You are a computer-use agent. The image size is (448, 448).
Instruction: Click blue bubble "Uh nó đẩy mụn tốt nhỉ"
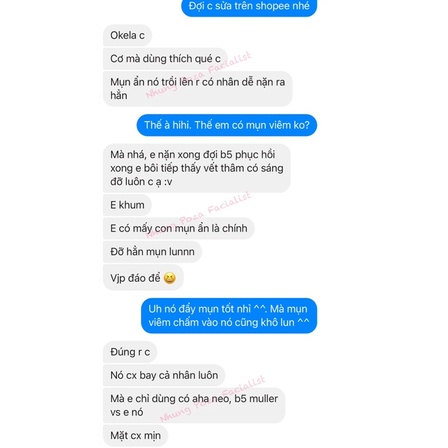click(229, 316)
